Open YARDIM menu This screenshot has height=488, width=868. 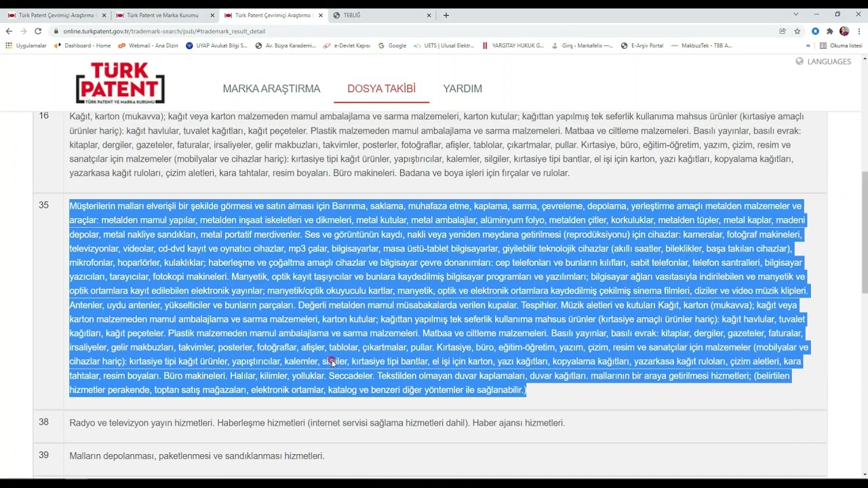pyautogui.click(x=462, y=89)
